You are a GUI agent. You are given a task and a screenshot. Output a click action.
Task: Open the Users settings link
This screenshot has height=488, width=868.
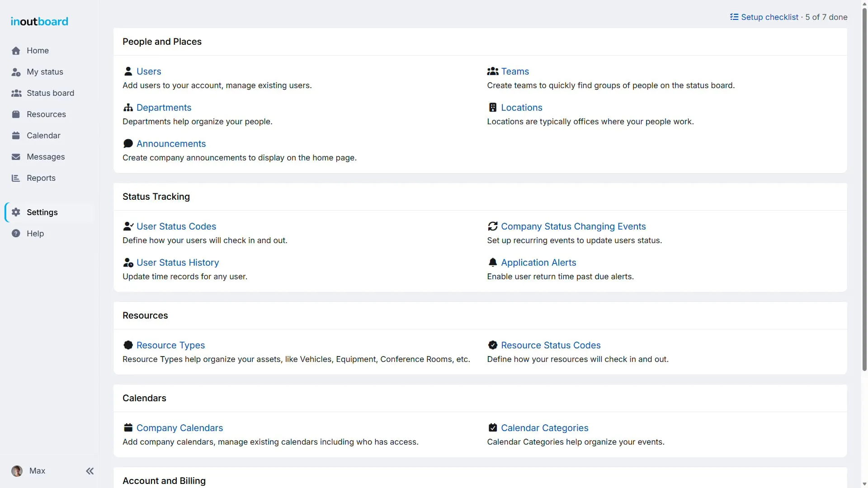[x=149, y=71]
